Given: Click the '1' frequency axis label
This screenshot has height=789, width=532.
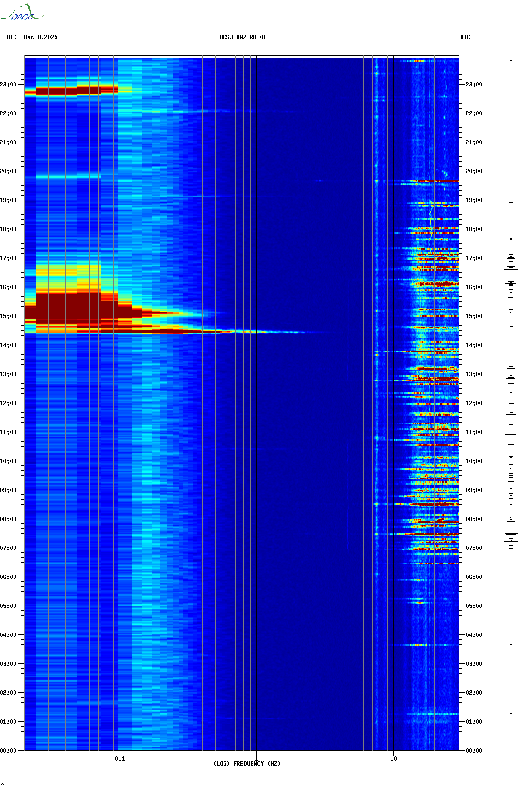Looking at the screenshot, I should coord(256,759).
